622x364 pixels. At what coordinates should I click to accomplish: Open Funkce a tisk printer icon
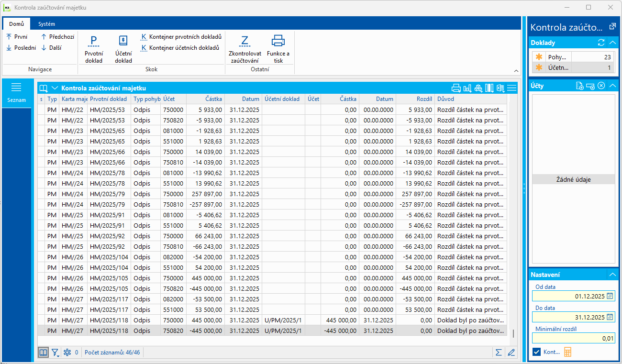pos(278,42)
